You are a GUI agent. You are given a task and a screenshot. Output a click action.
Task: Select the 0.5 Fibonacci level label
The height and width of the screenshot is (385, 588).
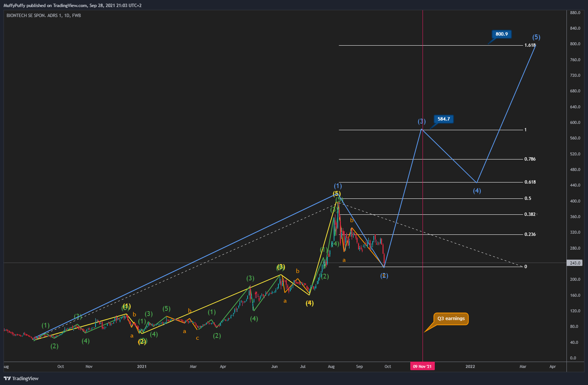click(x=528, y=198)
